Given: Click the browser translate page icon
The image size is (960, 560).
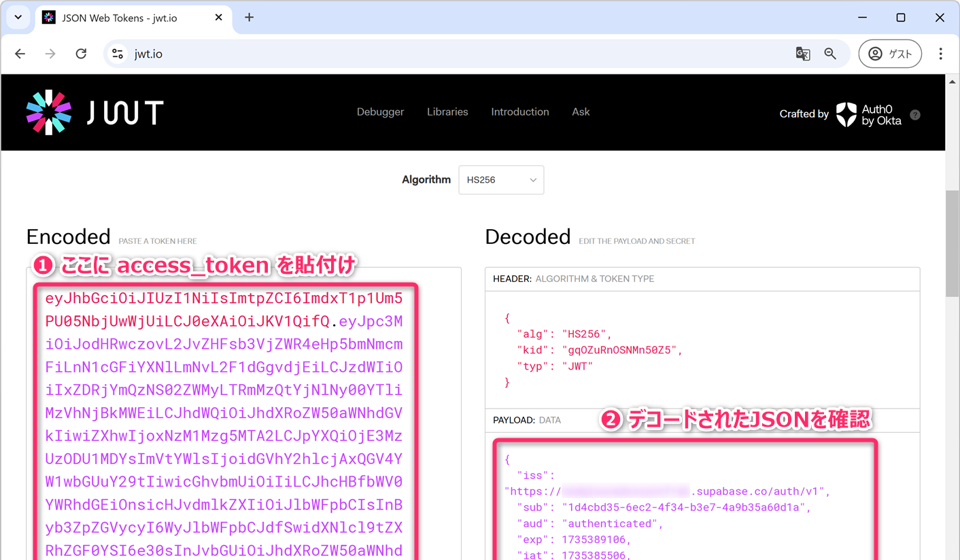Looking at the screenshot, I should pyautogui.click(x=803, y=54).
